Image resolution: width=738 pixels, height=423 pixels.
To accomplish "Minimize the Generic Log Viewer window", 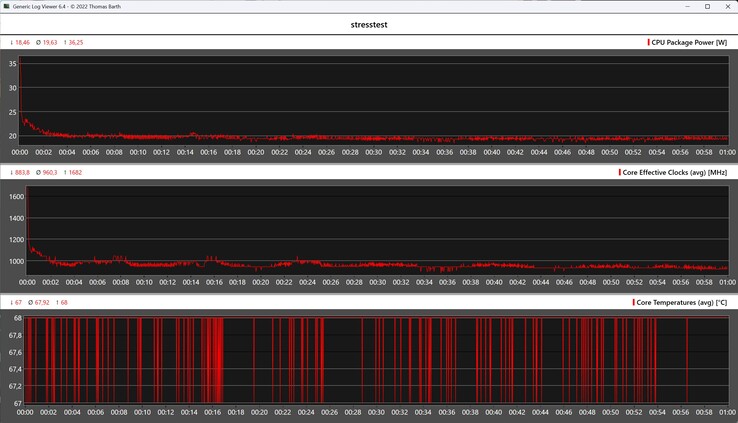I will point(685,6).
